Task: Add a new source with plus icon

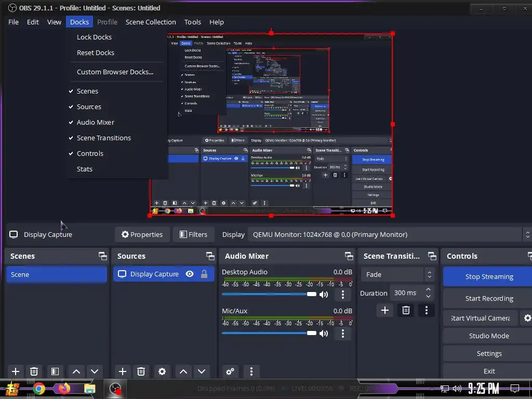Action: pos(123,371)
